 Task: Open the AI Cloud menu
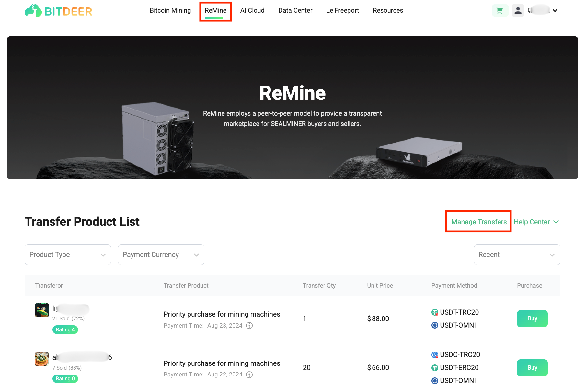pyautogui.click(x=252, y=11)
